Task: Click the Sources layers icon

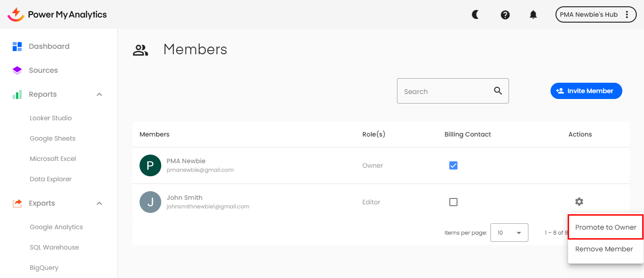Action: pos(17,71)
